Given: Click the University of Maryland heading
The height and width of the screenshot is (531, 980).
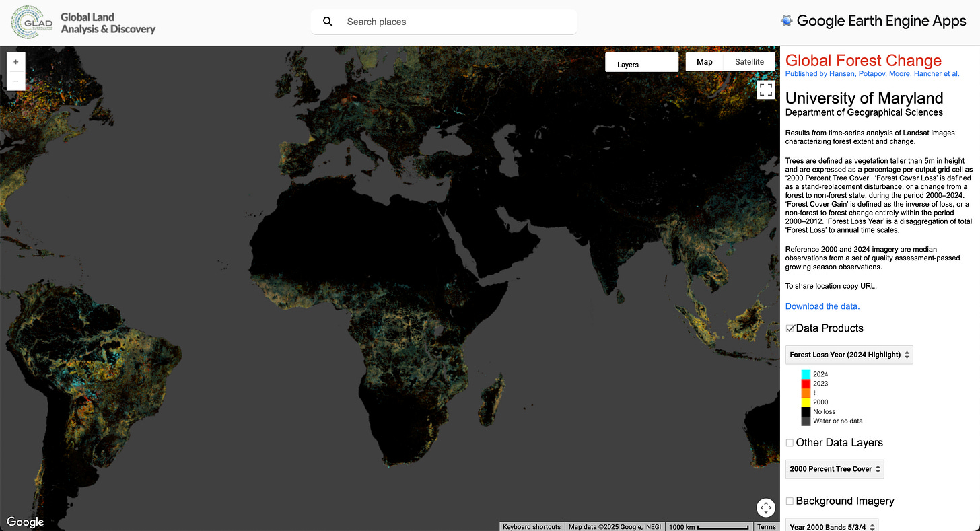Looking at the screenshot, I should click(x=864, y=98).
